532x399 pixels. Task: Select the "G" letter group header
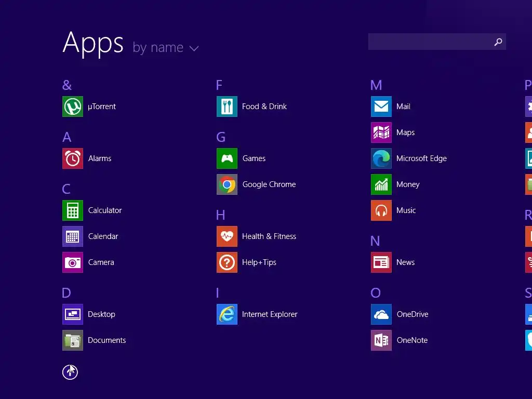tap(221, 137)
